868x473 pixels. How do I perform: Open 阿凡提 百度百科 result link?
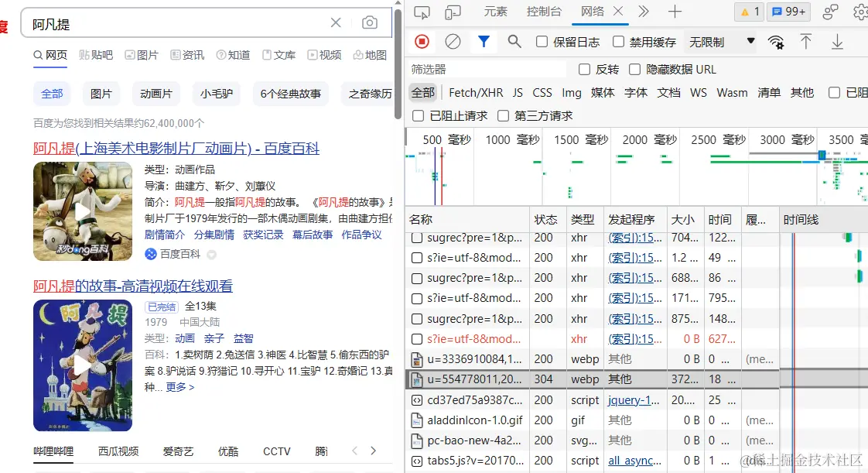click(176, 149)
